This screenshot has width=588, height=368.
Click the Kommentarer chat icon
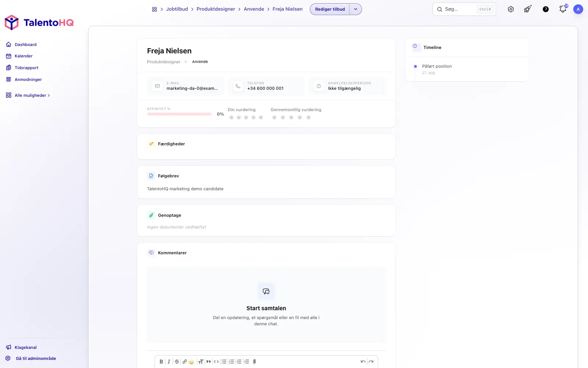click(151, 253)
